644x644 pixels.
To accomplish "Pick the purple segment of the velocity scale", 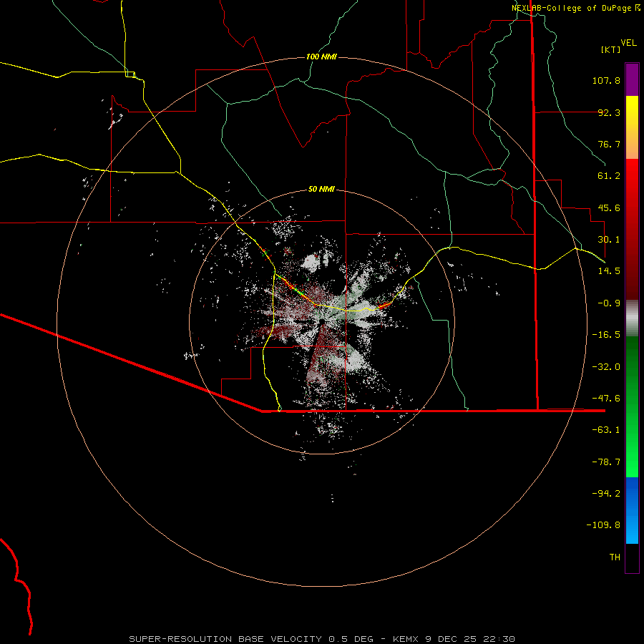I will 632,79.
